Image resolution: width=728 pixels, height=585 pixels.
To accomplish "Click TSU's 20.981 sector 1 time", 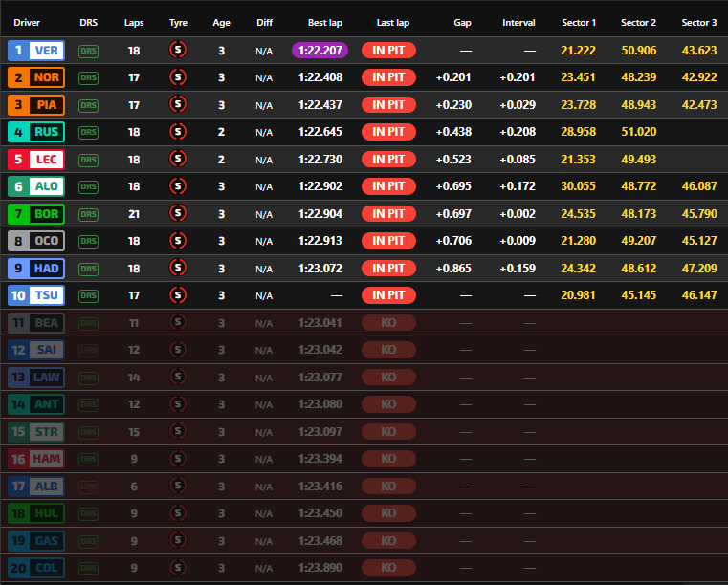I will point(579,296).
